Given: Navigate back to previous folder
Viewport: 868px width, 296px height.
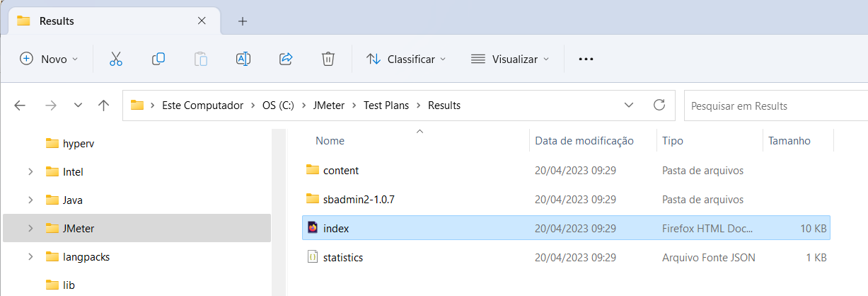Looking at the screenshot, I should [x=20, y=106].
